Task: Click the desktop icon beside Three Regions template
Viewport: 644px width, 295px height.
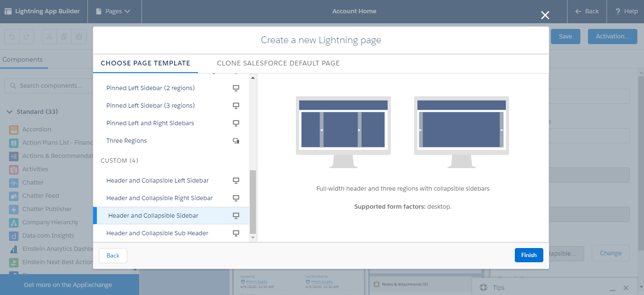Action: 236,140
